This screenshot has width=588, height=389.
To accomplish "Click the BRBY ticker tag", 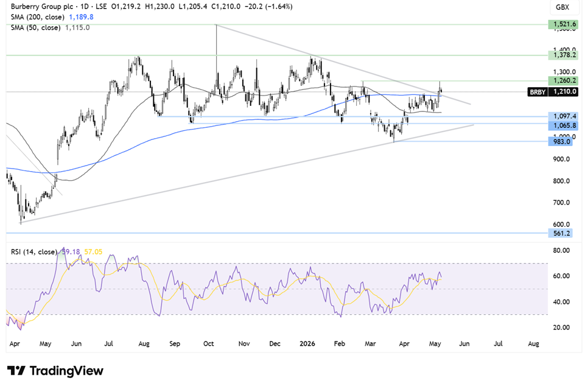I will click(537, 91).
